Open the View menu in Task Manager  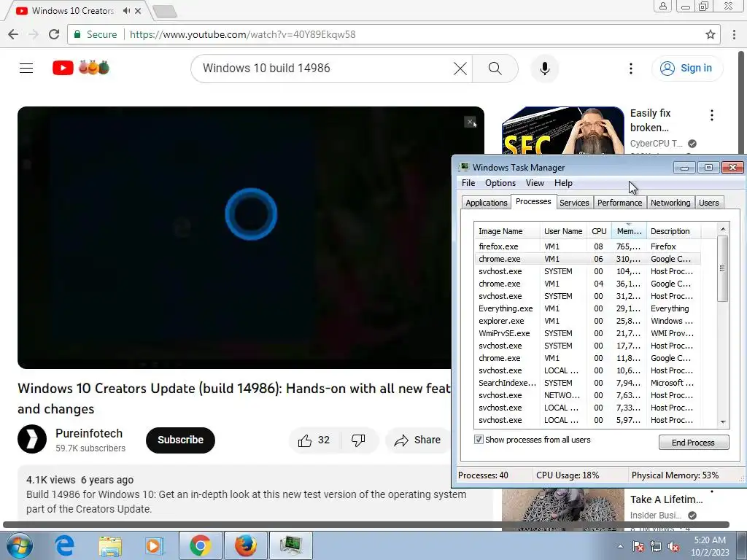(535, 183)
